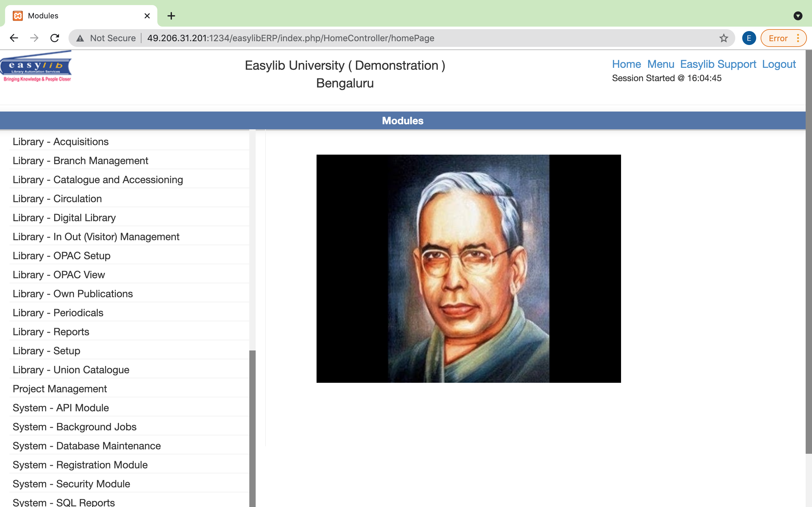Open the three-dot options next to Error
The width and height of the screenshot is (812, 507).
click(798, 38)
